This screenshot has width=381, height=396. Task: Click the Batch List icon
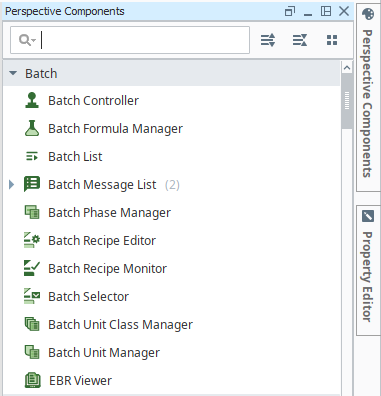click(32, 156)
